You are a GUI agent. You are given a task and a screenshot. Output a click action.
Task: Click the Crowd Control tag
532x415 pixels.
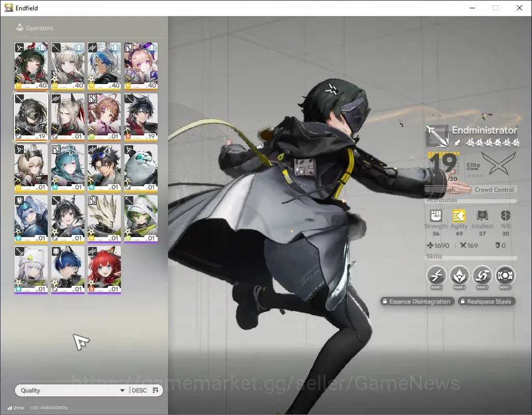point(494,190)
